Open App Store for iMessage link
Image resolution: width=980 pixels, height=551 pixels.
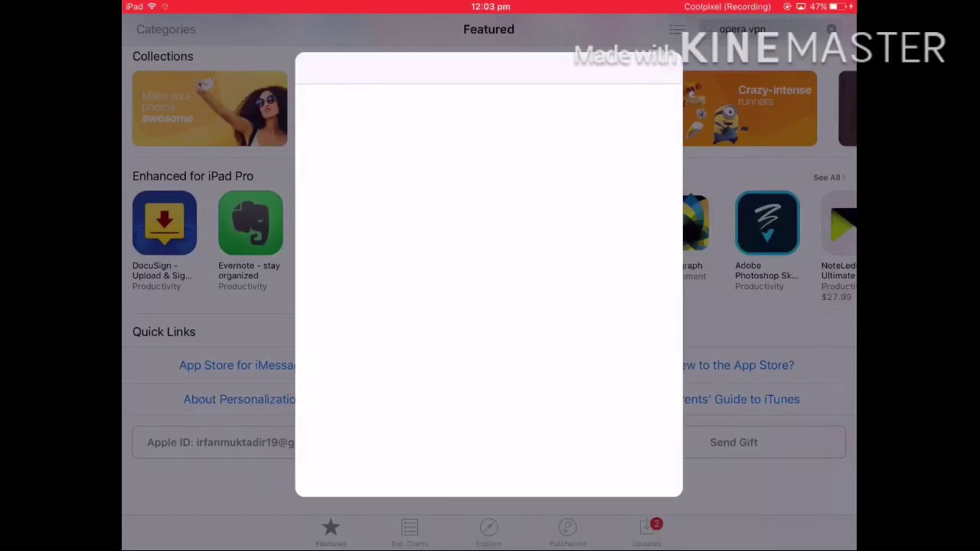coord(237,365)
